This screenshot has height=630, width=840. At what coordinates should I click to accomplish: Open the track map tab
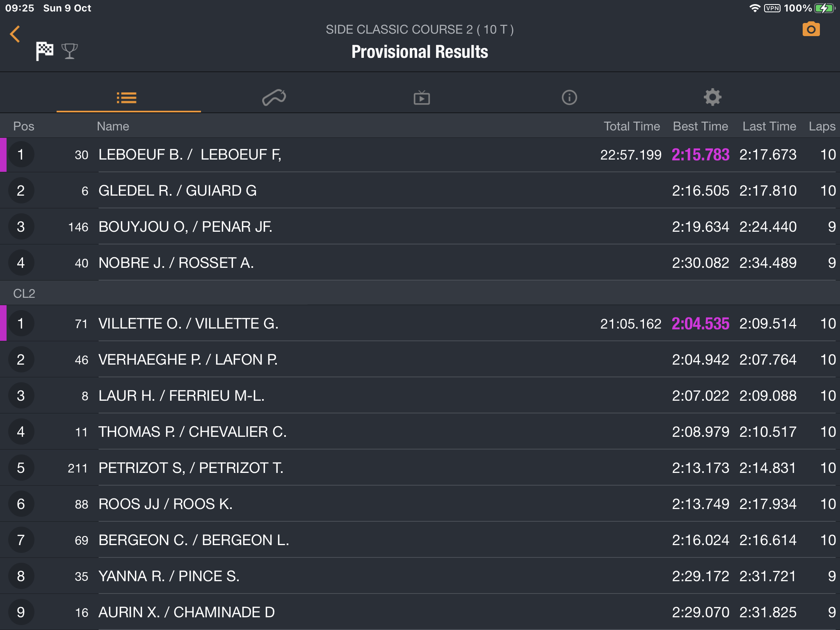274,98
